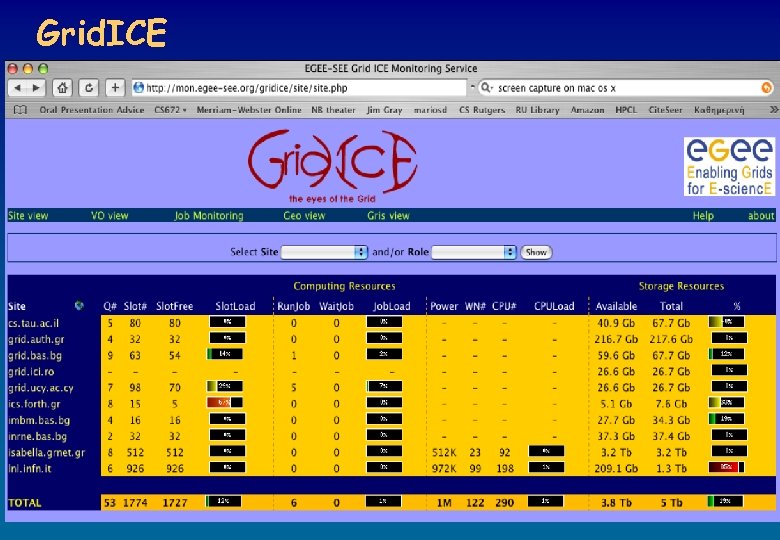Open Oral Presentation Advice bookmark

(x=92, y=109)
